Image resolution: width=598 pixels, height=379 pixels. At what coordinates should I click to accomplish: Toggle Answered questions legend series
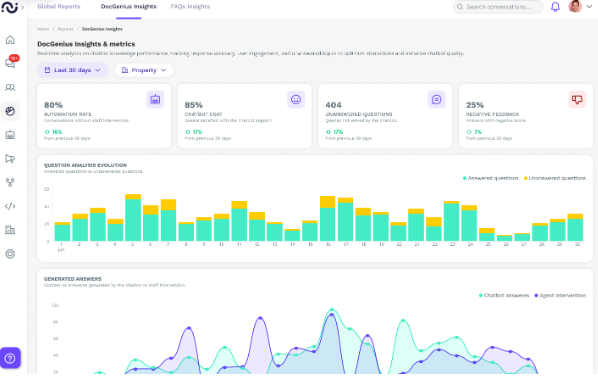(490, 178)
